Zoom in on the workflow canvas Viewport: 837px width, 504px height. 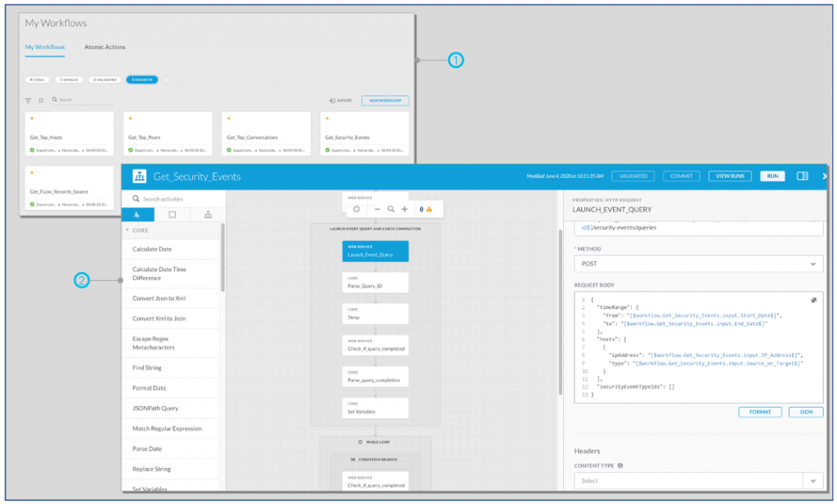405,209
